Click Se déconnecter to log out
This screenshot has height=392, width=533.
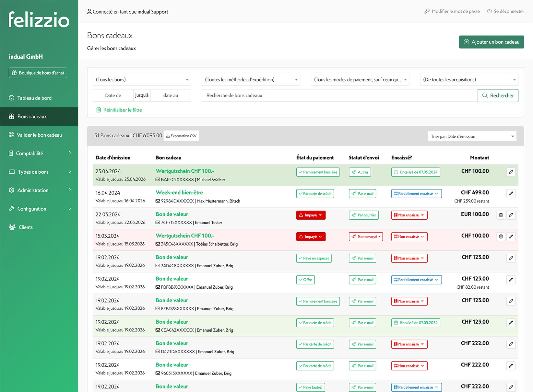(x=505, y=11)
